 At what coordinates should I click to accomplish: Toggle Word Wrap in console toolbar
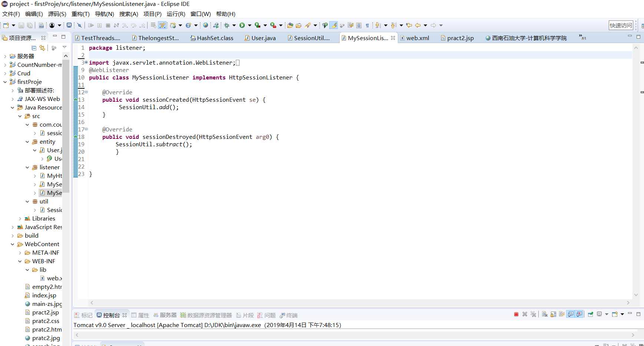pos(562,314)
